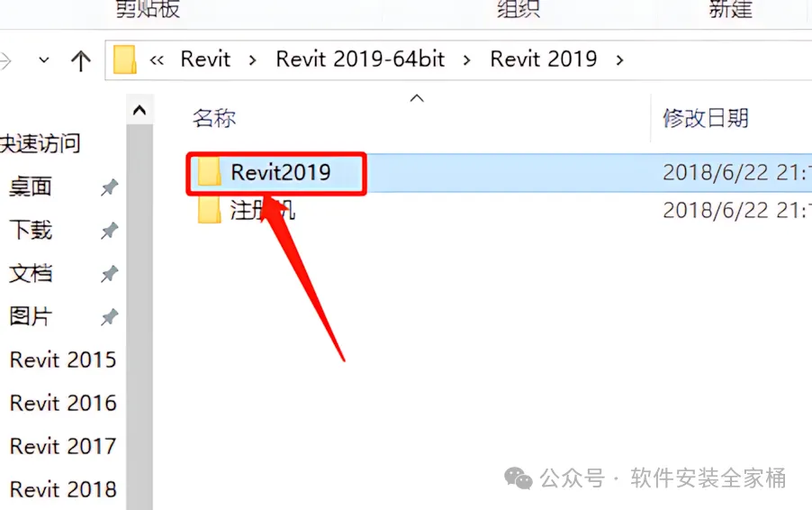Screen dimensions: 812x510
Task: Click navigation pane scrollbar up arrow
Action: coord(140,110)
